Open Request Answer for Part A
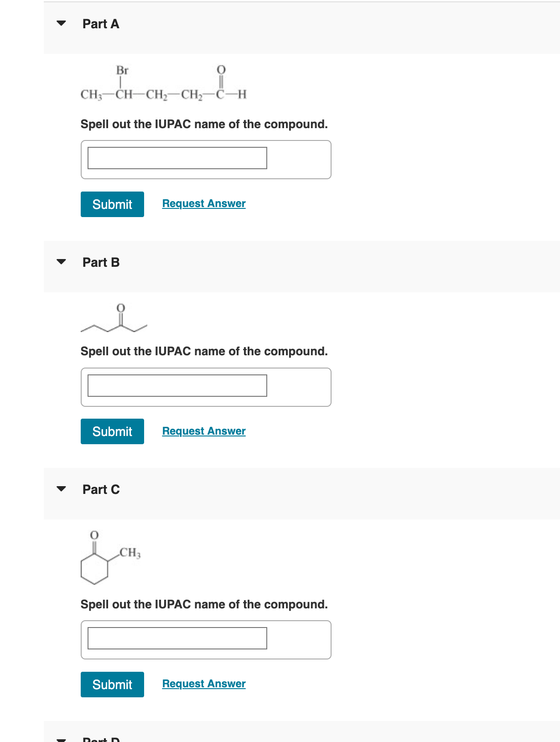The height and width of the screenshot is (742, 560). [203, 203]
